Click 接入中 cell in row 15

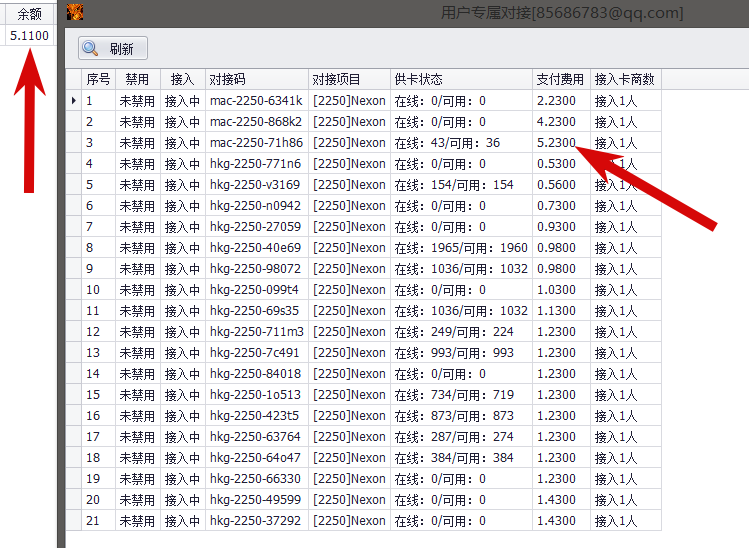tap(182, 395)
